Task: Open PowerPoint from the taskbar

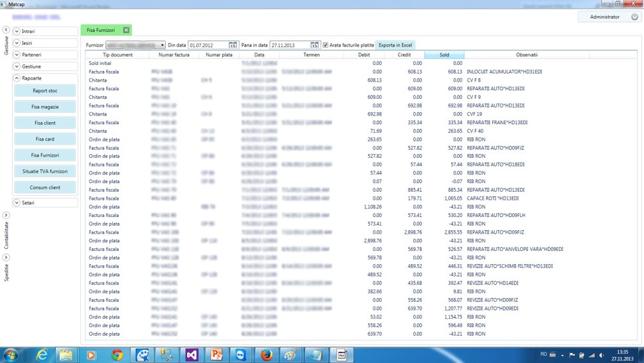Action: point(216,355)
